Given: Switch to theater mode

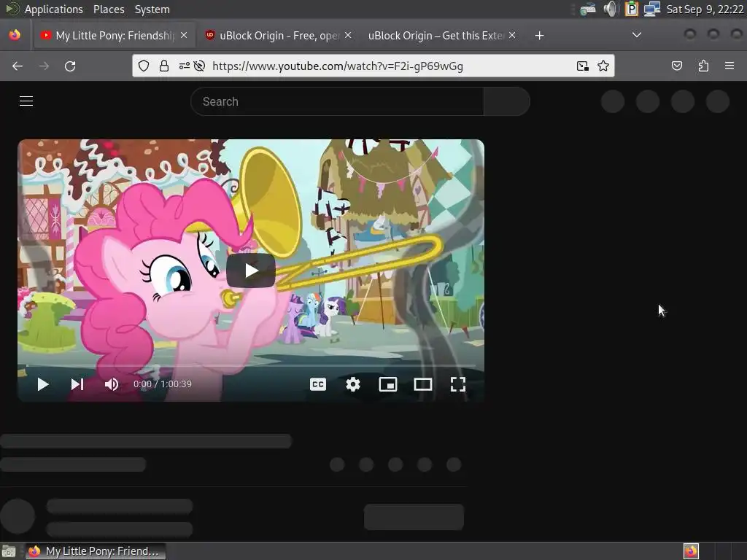Looking at the screenshot, I should (423, 384).
